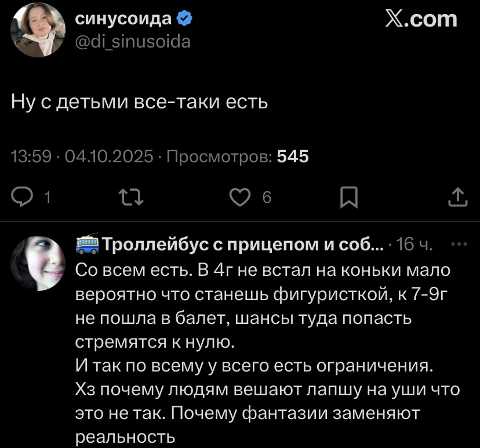This screenshot has height=448, width=480.
Task: Click the like count of 6
Action: 267,198
